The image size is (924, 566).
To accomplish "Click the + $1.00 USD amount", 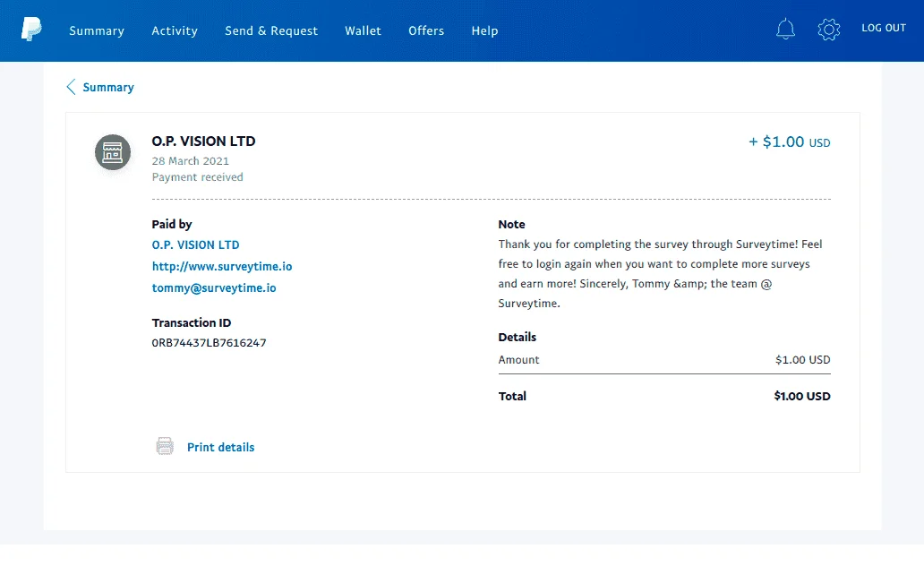I will pos(790,142).
